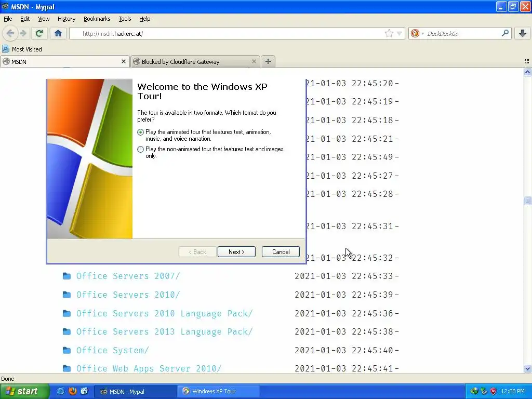The width and height of the screenshot is (532, 399).
Task: Go back using the browser Back arrow
Action: [x=10, y=33]
